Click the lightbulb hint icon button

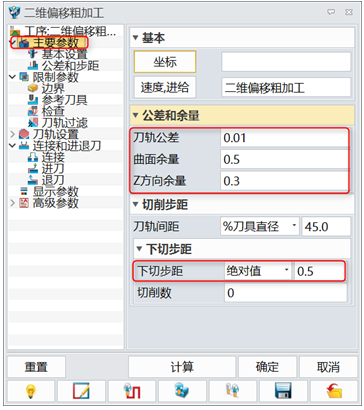pos(31,390)
